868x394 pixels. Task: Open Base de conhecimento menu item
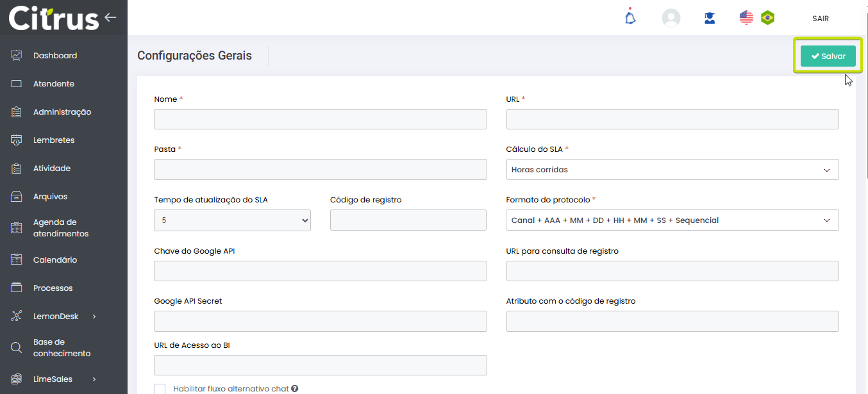(x=62, y=348)
